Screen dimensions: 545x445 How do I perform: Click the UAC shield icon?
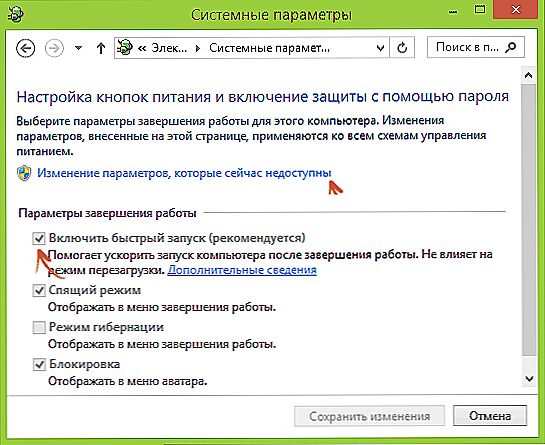click(x=24, y=173)
